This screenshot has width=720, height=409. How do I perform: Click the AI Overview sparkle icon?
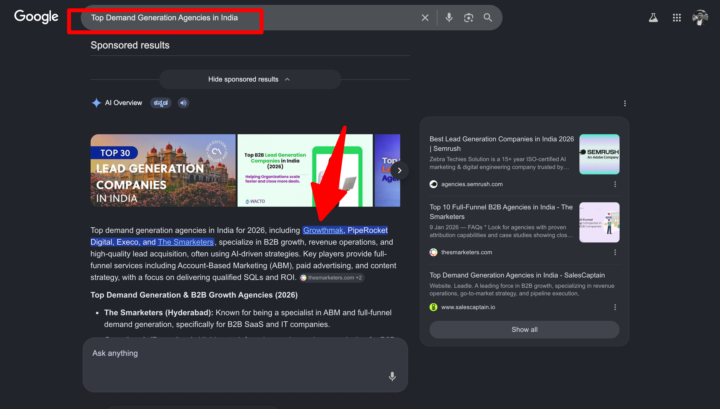click(96, 103)
